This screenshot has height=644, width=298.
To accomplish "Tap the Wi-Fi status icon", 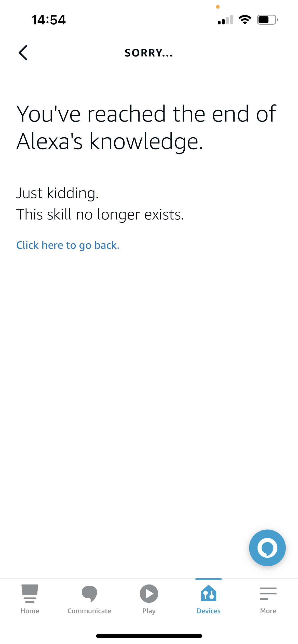I will click(245, 20).
